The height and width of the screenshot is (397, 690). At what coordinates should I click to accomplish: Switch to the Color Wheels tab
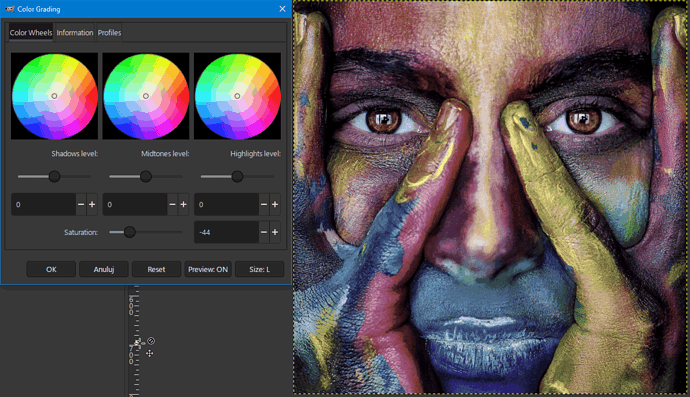point(31,33)
